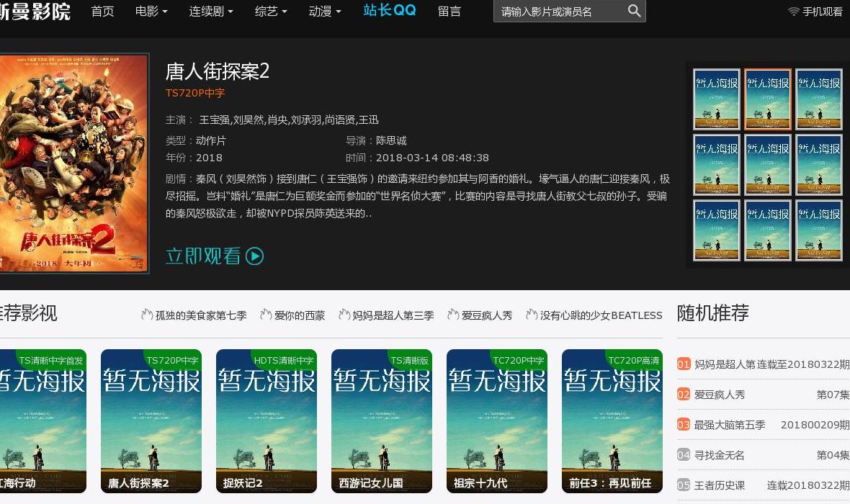Open 寻找金无名 in random list
This screenshot has height=504, width=850.
click(720, 455)
